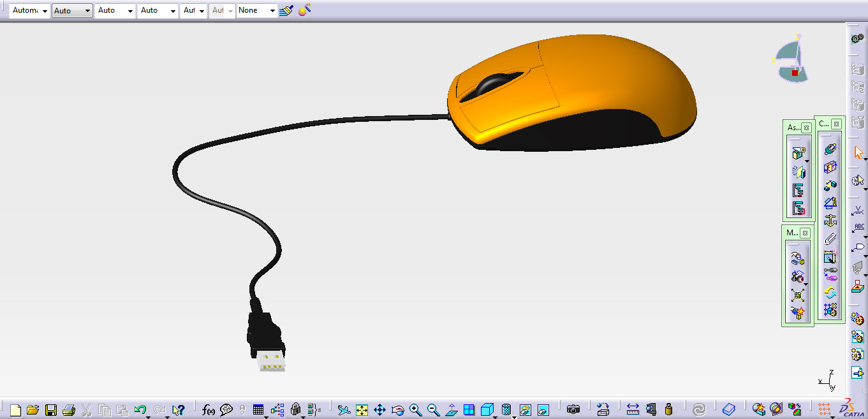Open the Coincidence Constraint icon

click(830, 149)
